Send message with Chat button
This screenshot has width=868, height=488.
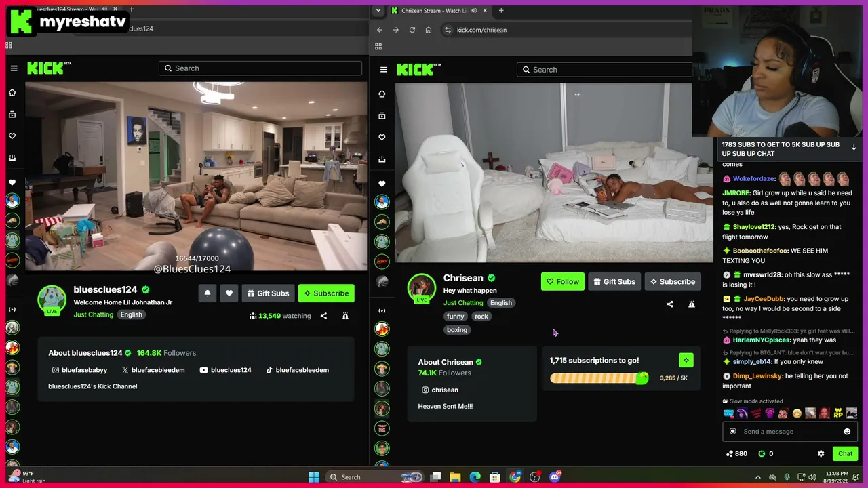tap(845, 454)
